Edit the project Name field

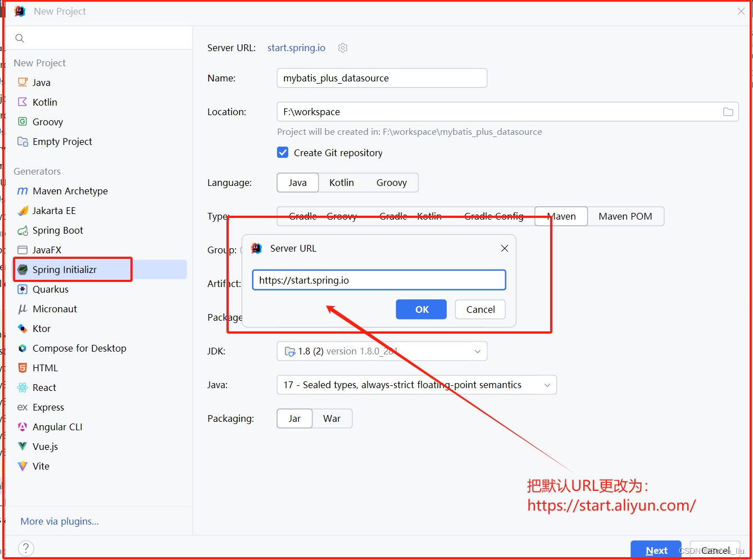382,78
